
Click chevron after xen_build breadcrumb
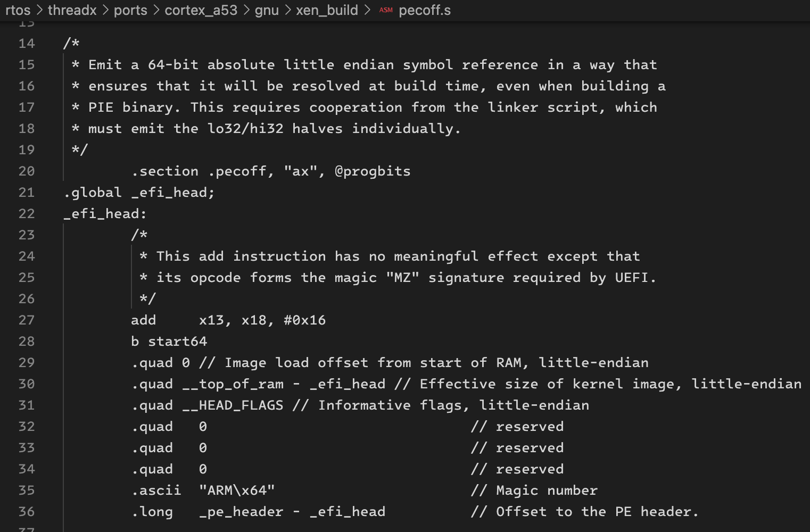[x=367, y=10]
